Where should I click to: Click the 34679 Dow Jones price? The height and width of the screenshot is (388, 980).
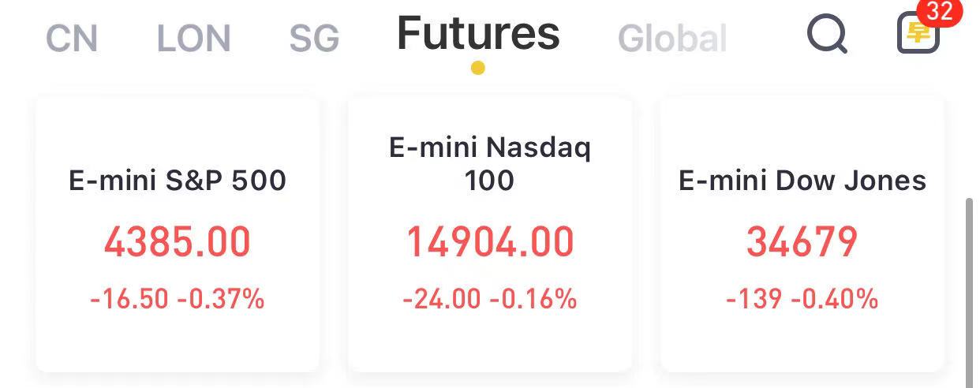click(802, 242)
